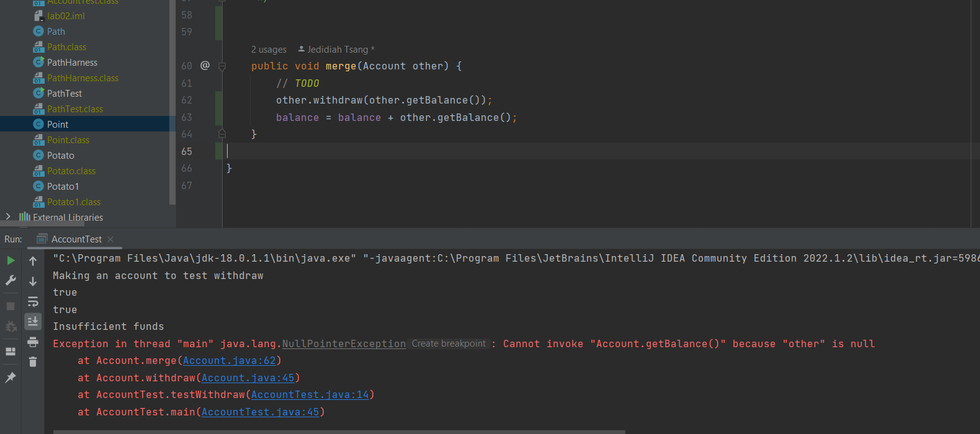Toggle soft-wrap in the run console

click(33, 302)
